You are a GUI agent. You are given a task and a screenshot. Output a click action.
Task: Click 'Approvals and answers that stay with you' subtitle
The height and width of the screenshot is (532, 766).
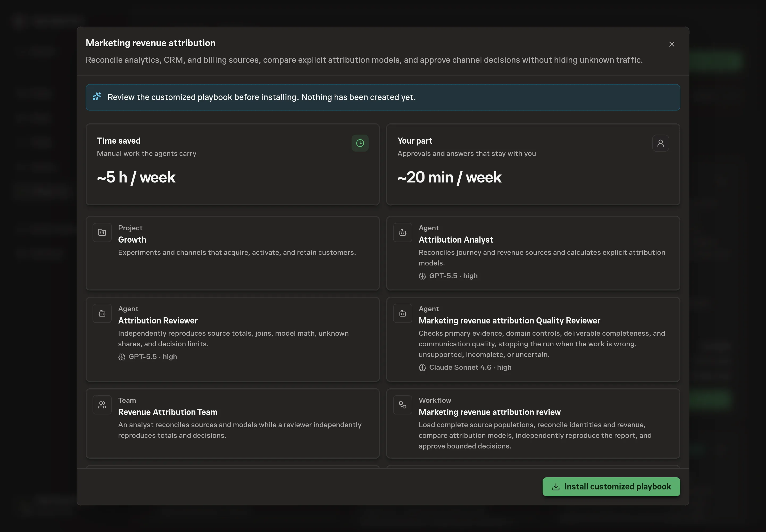[466, 153]
